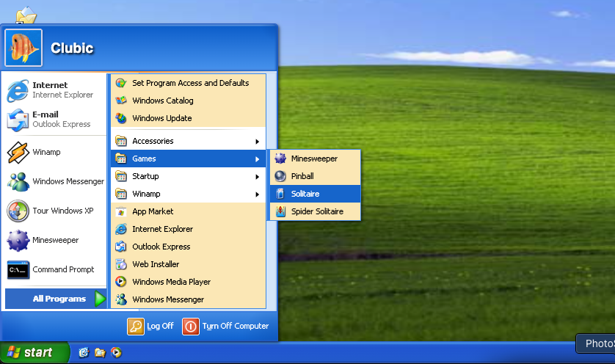Select the desktop folder icon above Start menu
This screenshot has height=364, width=615.
26,15
